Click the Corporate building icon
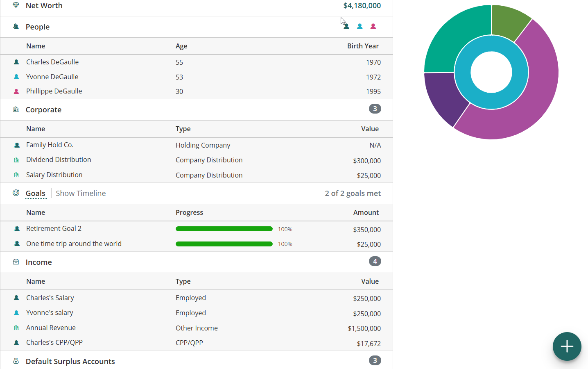 (x=16, y=109)
